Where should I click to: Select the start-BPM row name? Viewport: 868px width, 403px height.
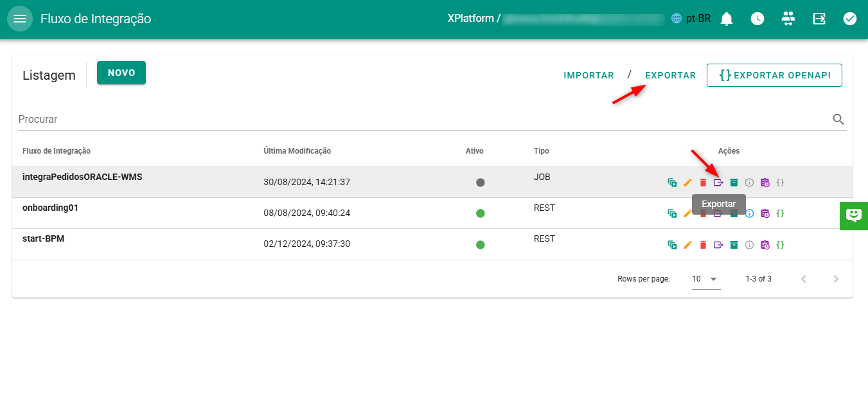(x=44, y=238)
